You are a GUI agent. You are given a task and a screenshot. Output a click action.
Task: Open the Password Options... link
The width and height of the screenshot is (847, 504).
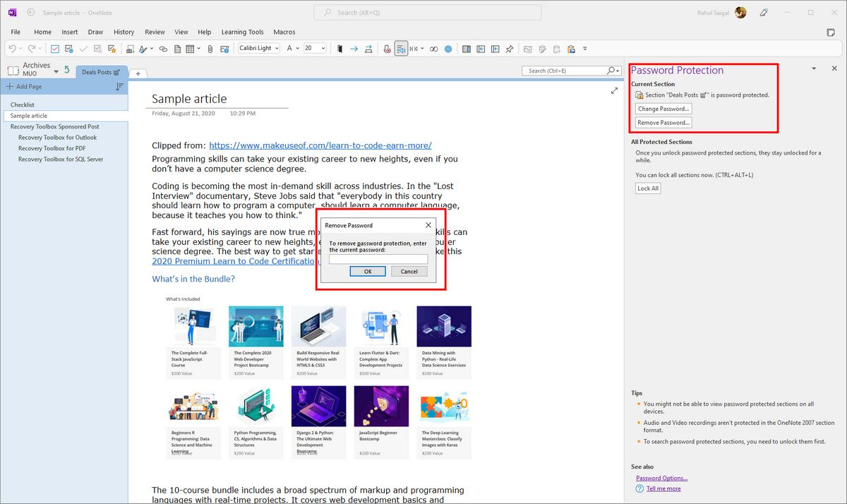click(x=661, y=478)
